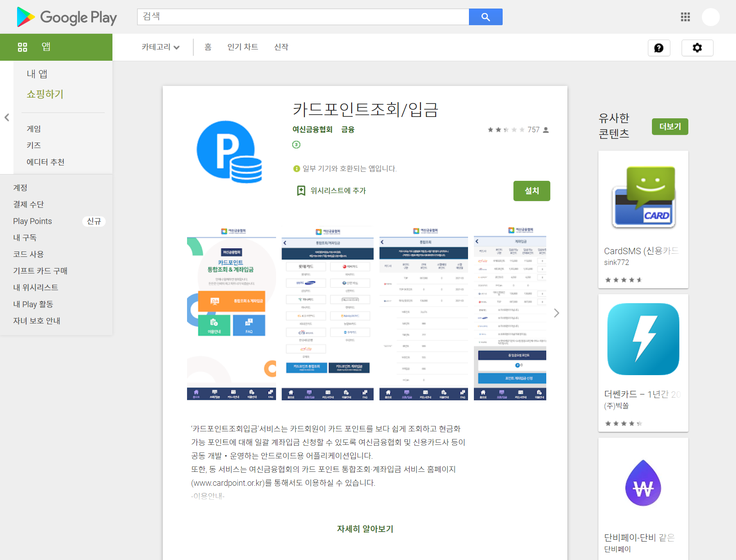Open 게임 category
The image size is (736, 560).
click(34, 129)
